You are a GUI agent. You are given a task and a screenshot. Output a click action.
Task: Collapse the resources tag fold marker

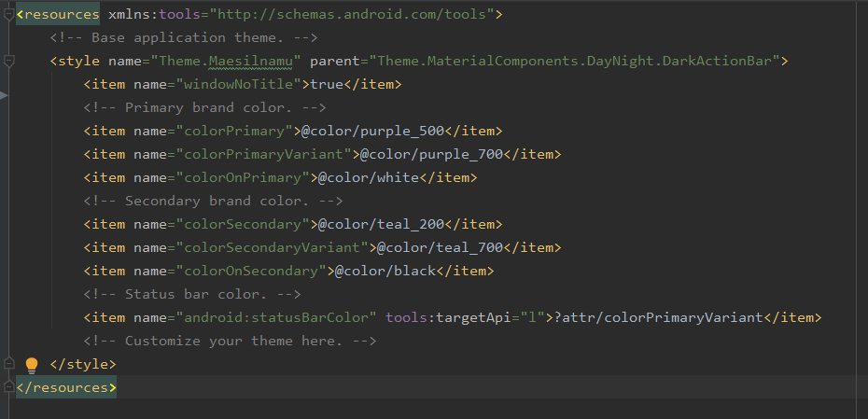tap(8, 15)
